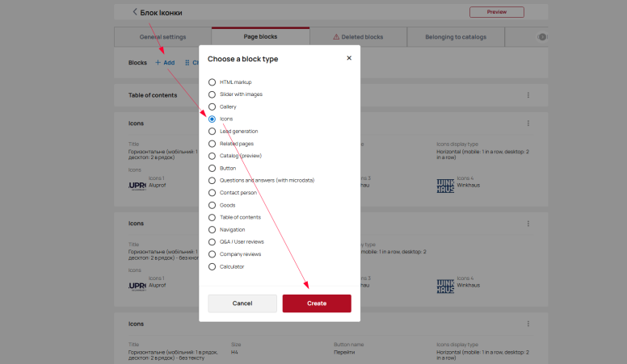Choose Company reviews block type
Image resolution: width=627 pixels, height=364 pixels.
pos(212,254)
